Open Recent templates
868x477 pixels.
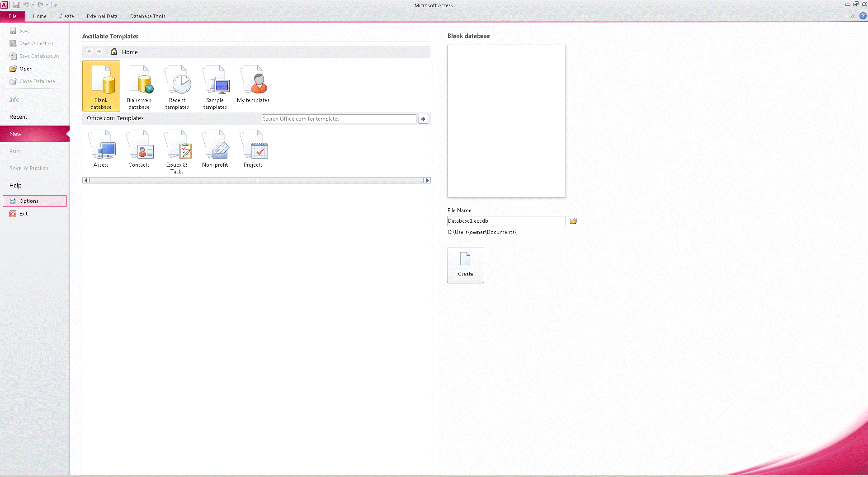point(177,86)
